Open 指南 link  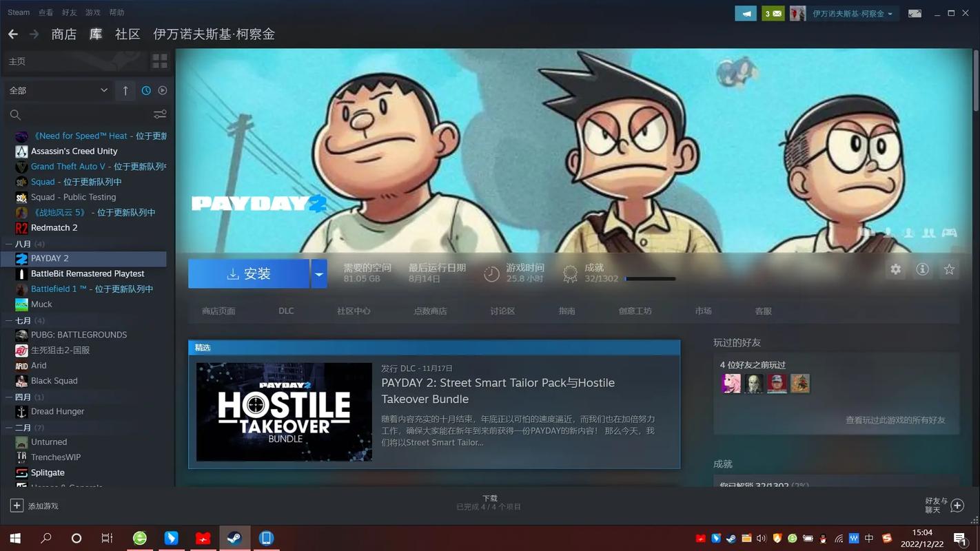click(x=566, y=311)
